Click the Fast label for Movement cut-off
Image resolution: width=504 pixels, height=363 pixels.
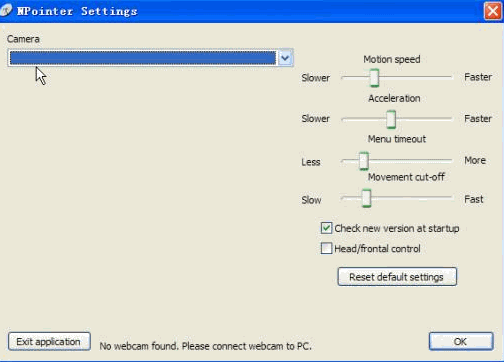(x=474, y=199)
